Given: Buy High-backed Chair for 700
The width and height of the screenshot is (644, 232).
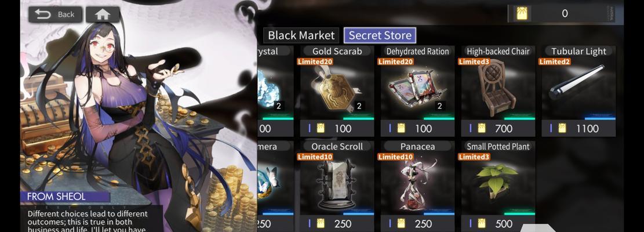Looking at the screenshot, I should click(x=497, y=129).
